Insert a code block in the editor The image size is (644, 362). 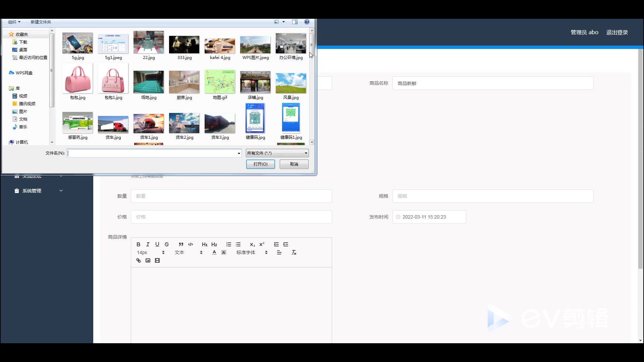click(x=191, y=244)
